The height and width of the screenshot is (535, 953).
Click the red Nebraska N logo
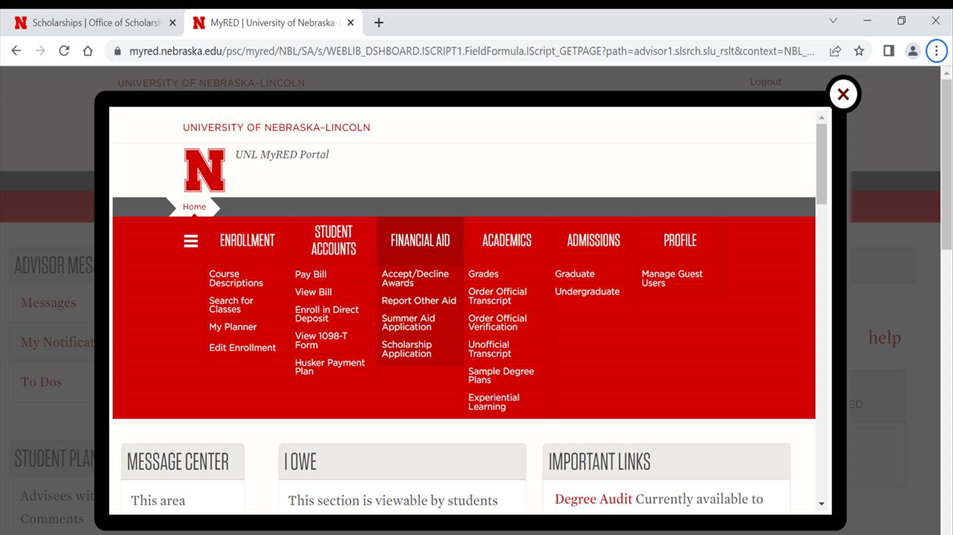coord(205,170)
